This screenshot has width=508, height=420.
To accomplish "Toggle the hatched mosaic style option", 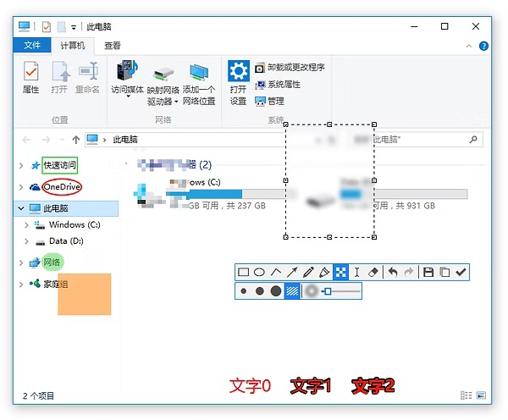I will (x=292, y=291).
